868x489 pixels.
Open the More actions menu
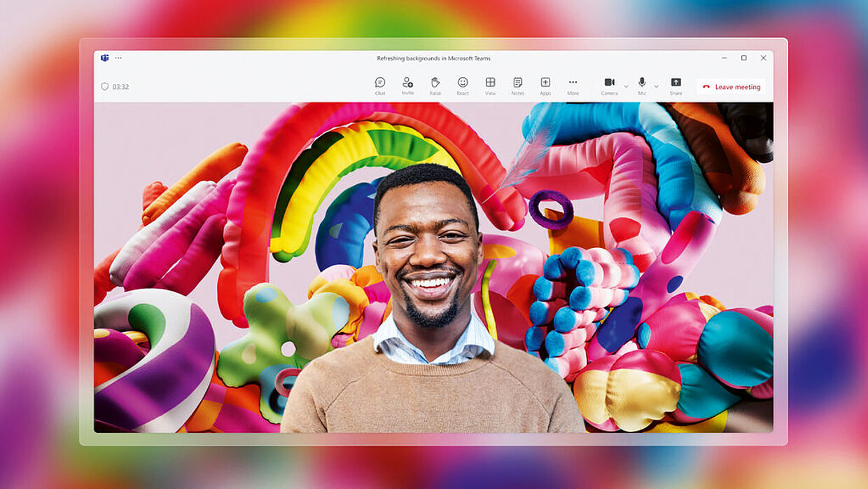click(573, 85)
